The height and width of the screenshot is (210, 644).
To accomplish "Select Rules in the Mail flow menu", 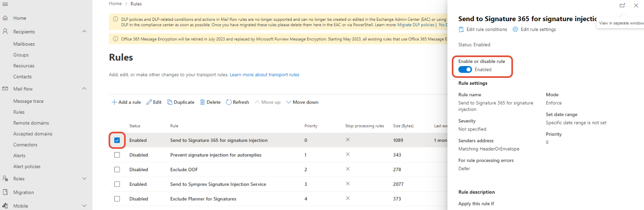I will pos(19,112).
